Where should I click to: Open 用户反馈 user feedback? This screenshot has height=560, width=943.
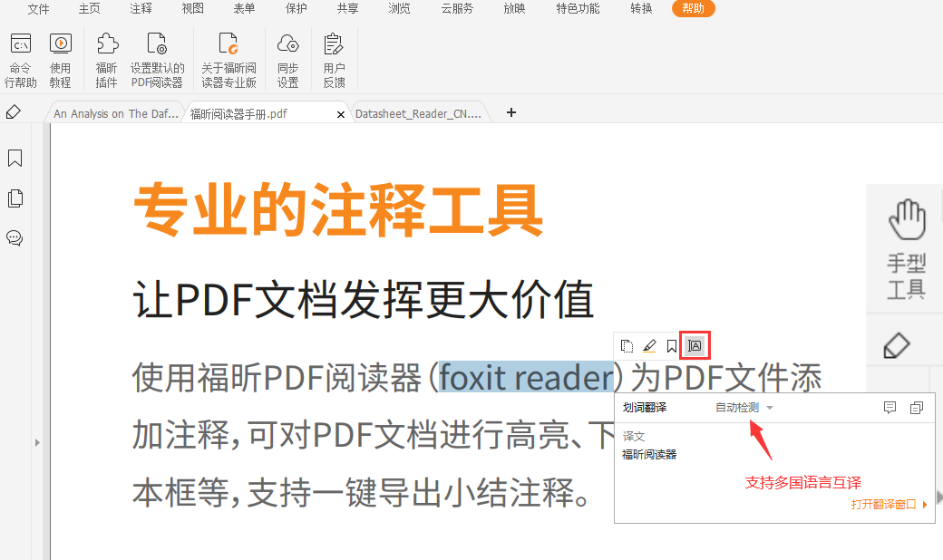coord(334,60)
